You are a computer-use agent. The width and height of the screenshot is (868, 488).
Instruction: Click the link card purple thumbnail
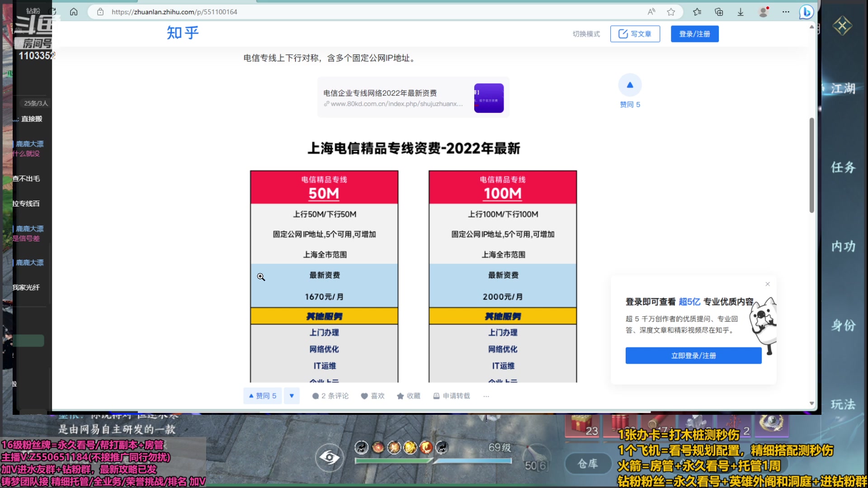coord(489,98)
